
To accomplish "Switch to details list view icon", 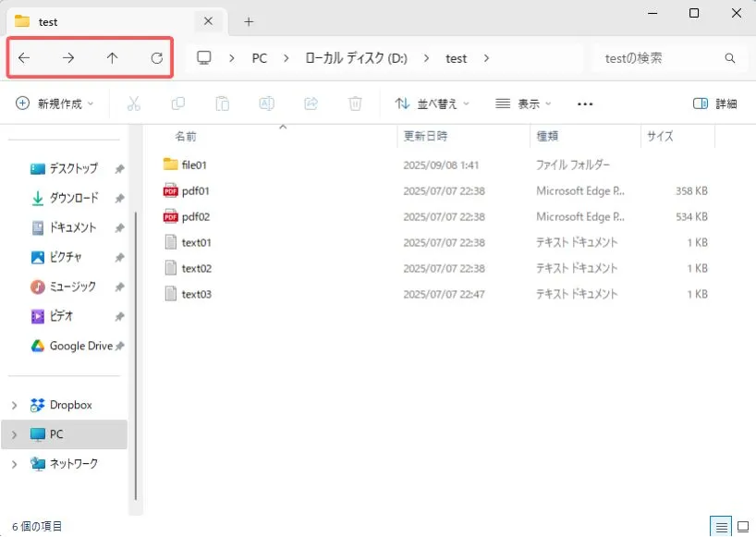I will point(721,526).
